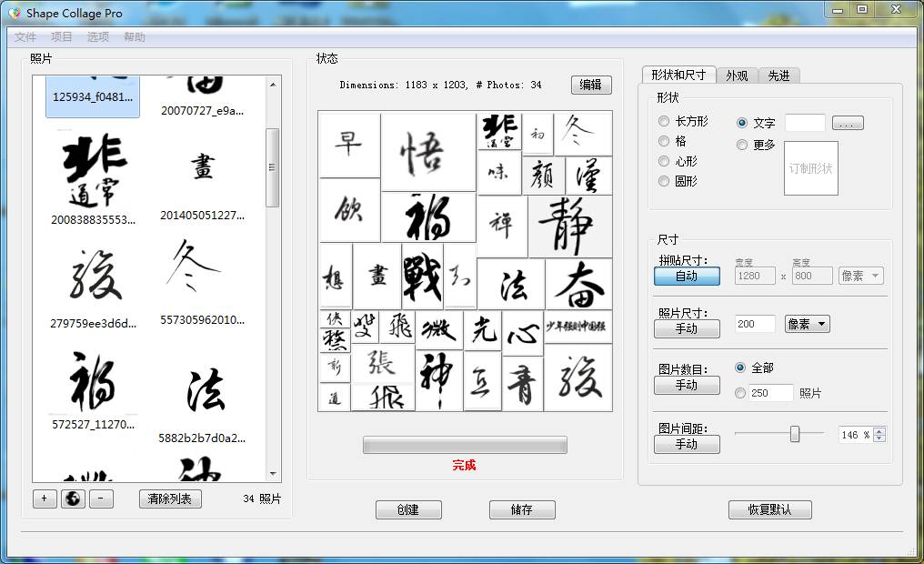Select the 250 照片 photo count option
The width and height of the screenshot is (924, 564).
point(740,393)
